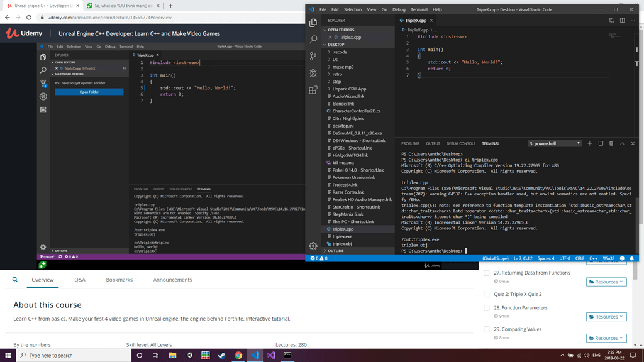Open the Extensions panel

(x=313, y=89)
